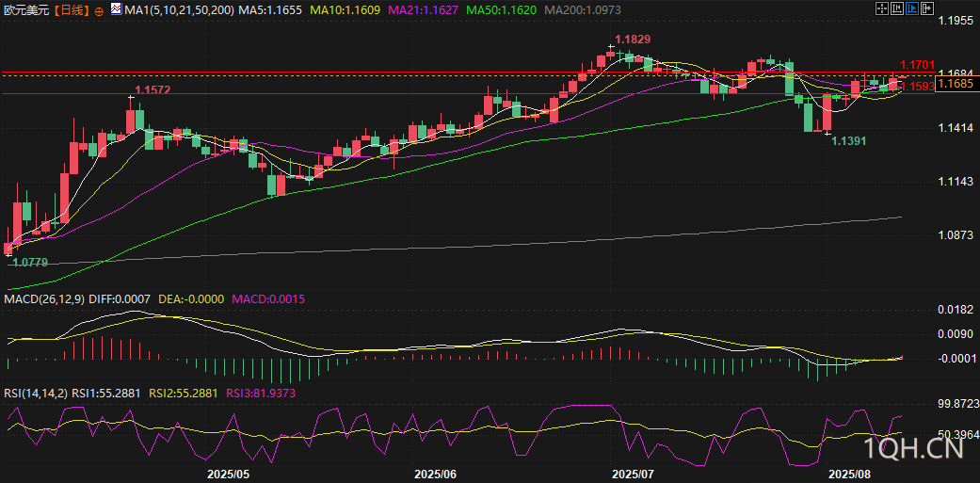Click the 0.0182 MACD axis label
980x483 pixels.
click(x=956, y=310)
